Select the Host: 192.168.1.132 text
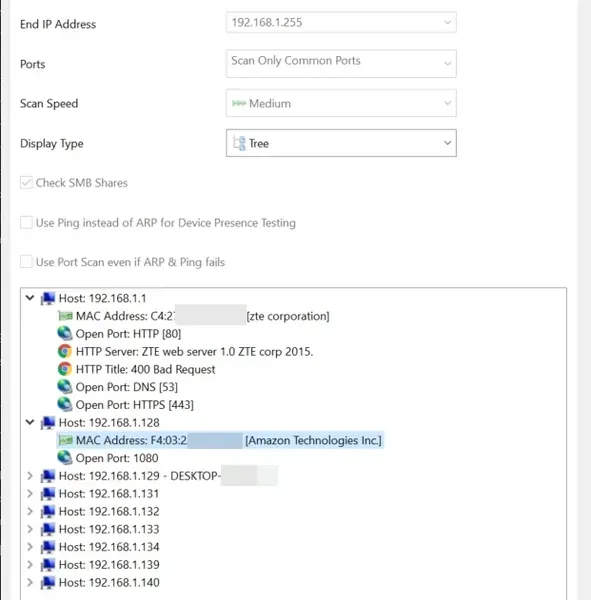This screenshot has height=600, width=591. [x=109, y=511]
